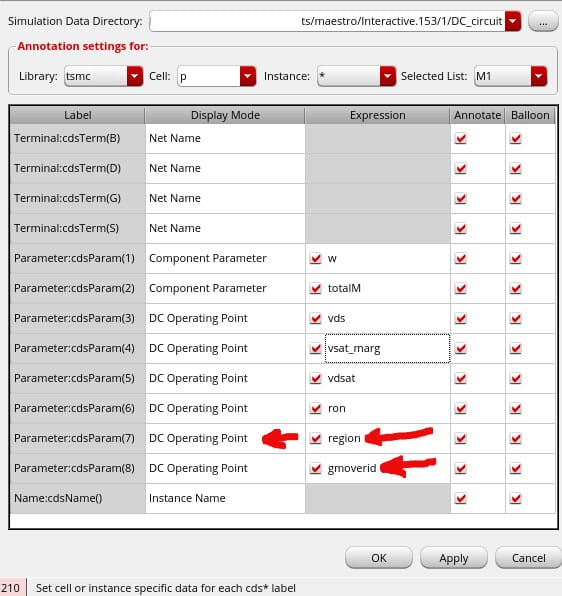Expand the Instance dropdown
The image size is (562, 596).
tap(388, 76)
